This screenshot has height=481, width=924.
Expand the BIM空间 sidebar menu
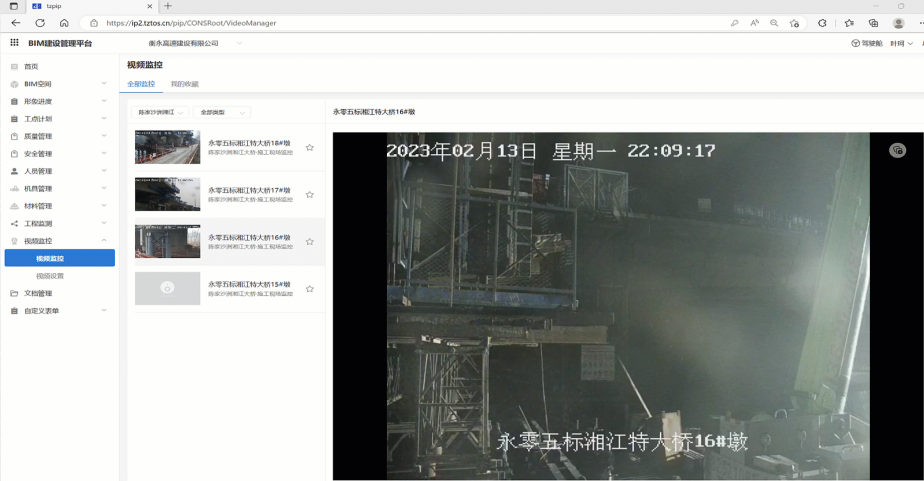click(58, 84)
